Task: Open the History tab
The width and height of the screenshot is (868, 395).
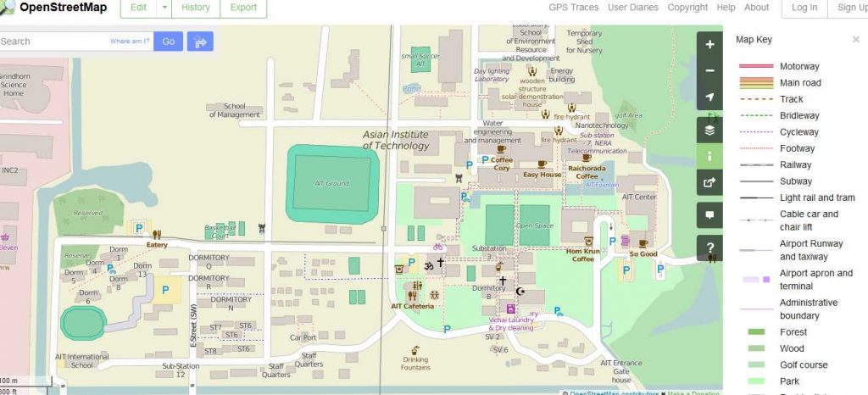Action: (196, 8)
